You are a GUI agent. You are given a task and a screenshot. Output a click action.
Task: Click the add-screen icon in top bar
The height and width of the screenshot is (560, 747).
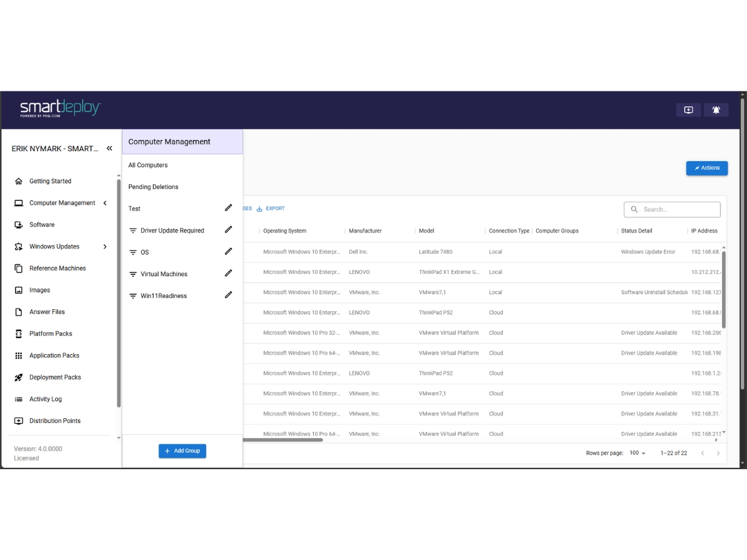pyautogui.click(x=688, y=110)
